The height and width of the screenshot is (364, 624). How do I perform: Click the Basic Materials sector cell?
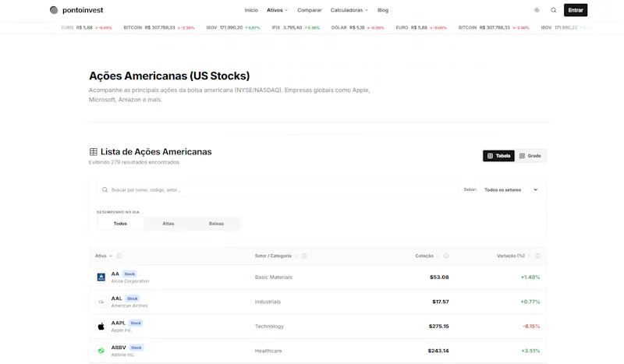point(274,277)
